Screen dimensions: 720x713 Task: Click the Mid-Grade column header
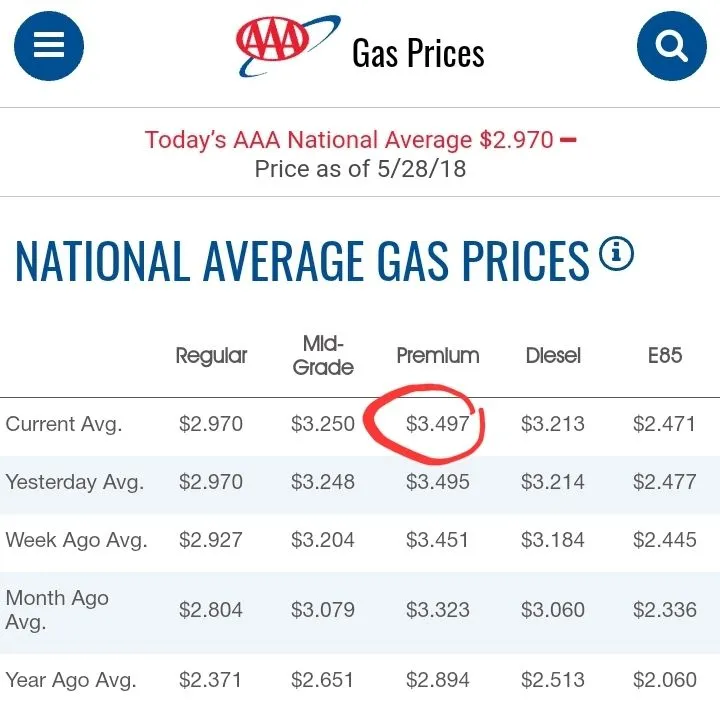(323, 355)
